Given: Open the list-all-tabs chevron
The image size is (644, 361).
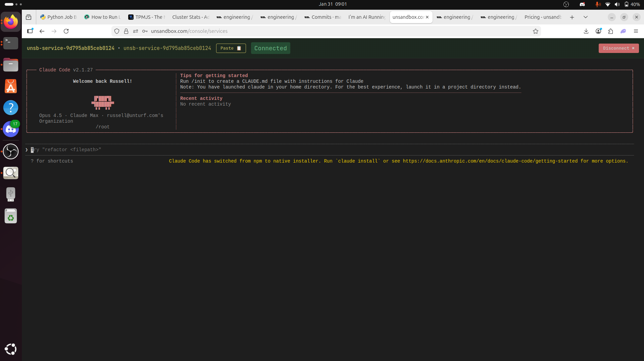Looking at the screenshot, I should tap(585, 17).
